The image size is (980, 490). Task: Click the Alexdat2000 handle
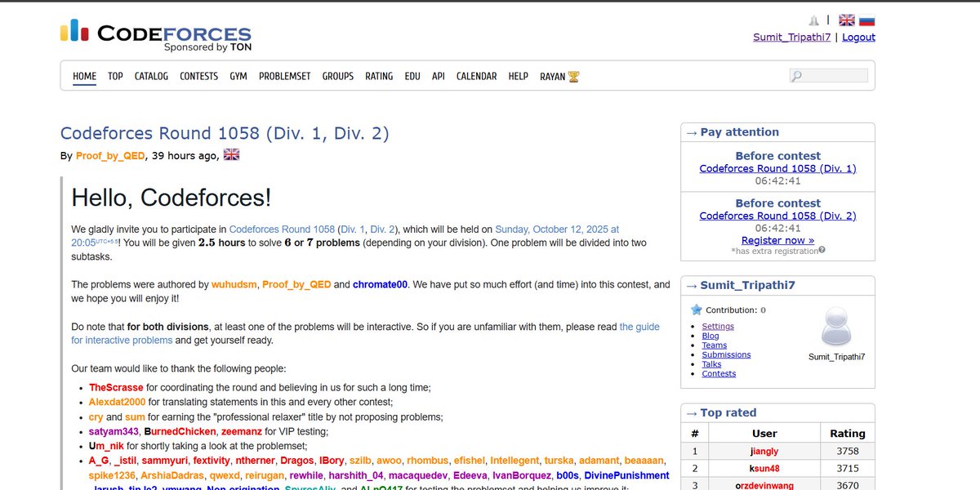(x=117, y=403)
